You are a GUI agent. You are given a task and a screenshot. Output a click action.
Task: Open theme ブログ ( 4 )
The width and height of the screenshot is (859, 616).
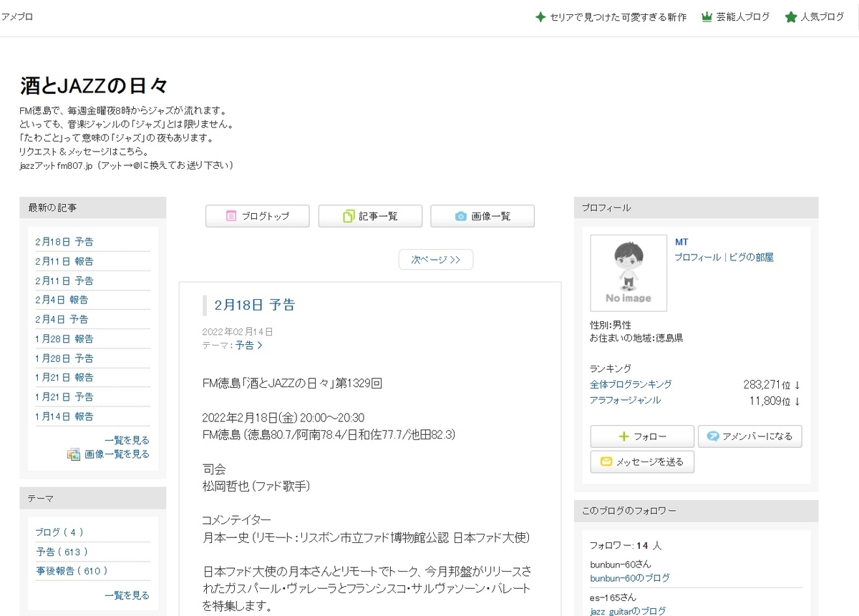point(59,532)
